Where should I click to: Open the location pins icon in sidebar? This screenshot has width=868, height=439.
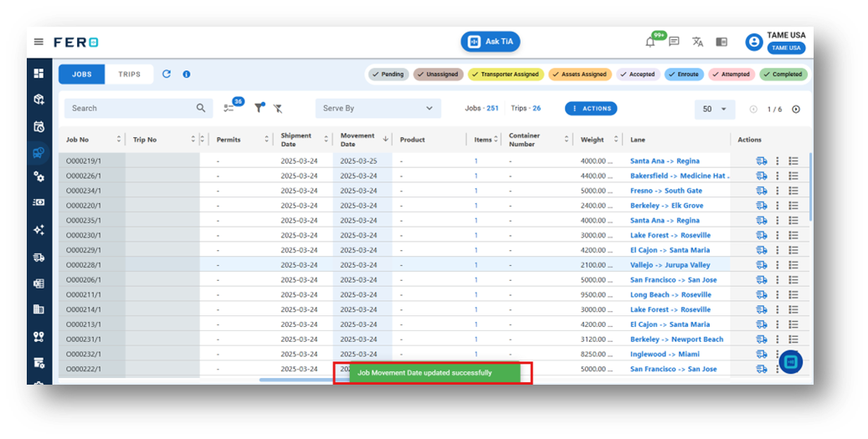[x=39, y=337]
